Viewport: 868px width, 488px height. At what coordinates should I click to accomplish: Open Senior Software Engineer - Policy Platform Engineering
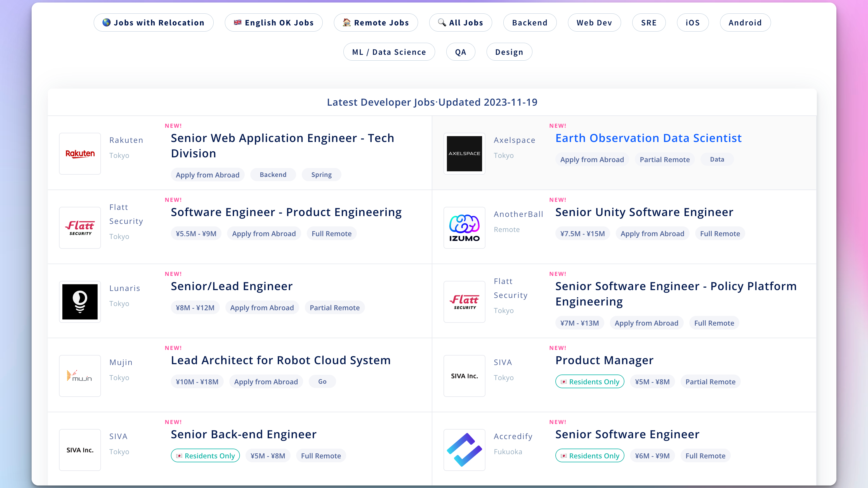[x=676, y=294]
